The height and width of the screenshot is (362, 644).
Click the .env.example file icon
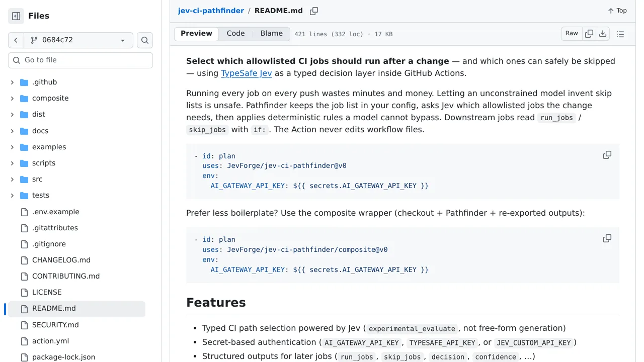pos(24,212)
